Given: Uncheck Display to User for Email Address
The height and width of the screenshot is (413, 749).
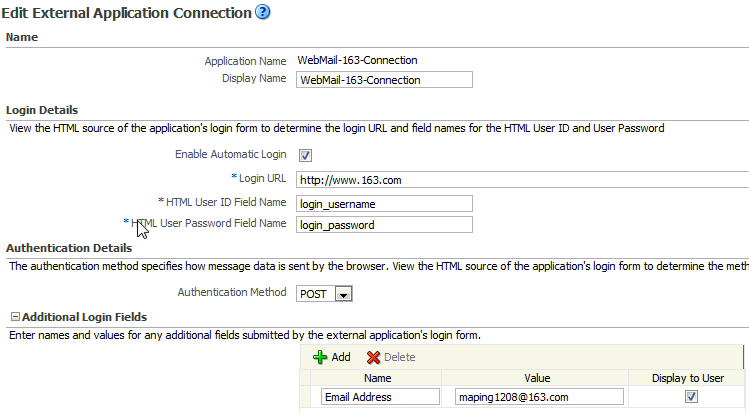Looking at the screenshot, I should (x=691, y=396).
